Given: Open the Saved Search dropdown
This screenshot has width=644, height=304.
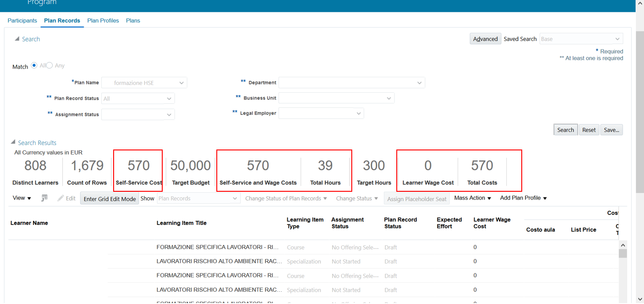Looking at the screenshot, I should (581, 39).
